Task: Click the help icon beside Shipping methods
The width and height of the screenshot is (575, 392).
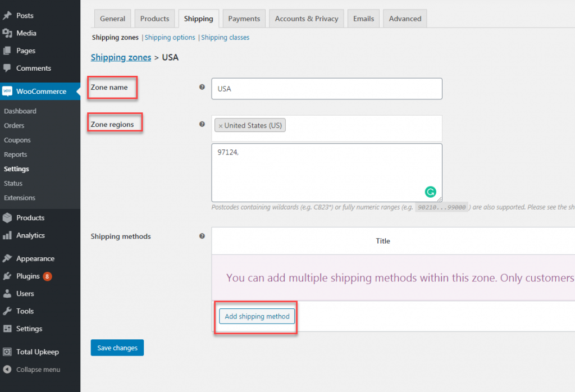Action: pyautogui.click(x=202, y=236)
